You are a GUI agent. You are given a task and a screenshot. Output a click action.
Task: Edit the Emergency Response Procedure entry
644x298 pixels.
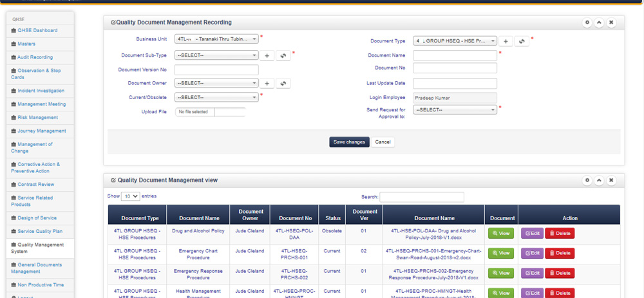532,273
